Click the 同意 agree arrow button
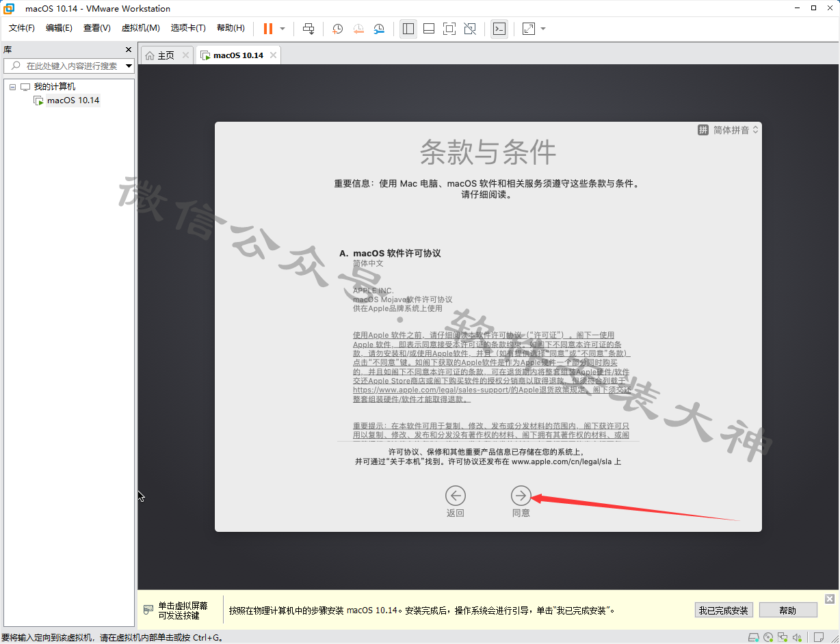The height and width of the screenshot is (644, 840). click(521, 496)
